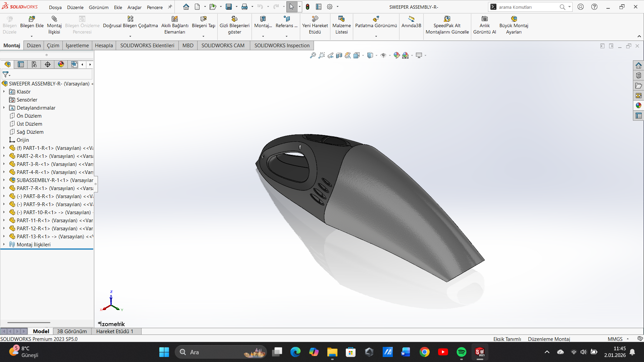Click the MMGS unit system in status bar

click(x=615, y=339)
